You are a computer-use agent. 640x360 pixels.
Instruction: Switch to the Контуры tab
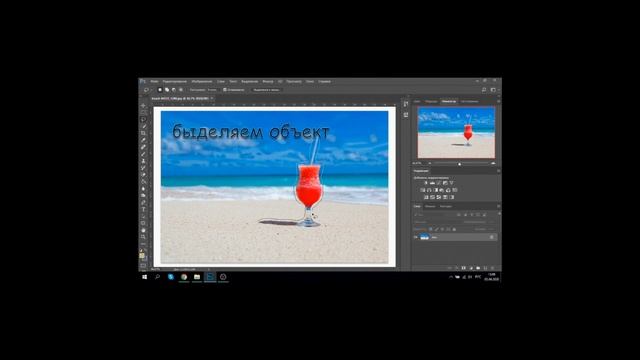[x=446, y=206]
